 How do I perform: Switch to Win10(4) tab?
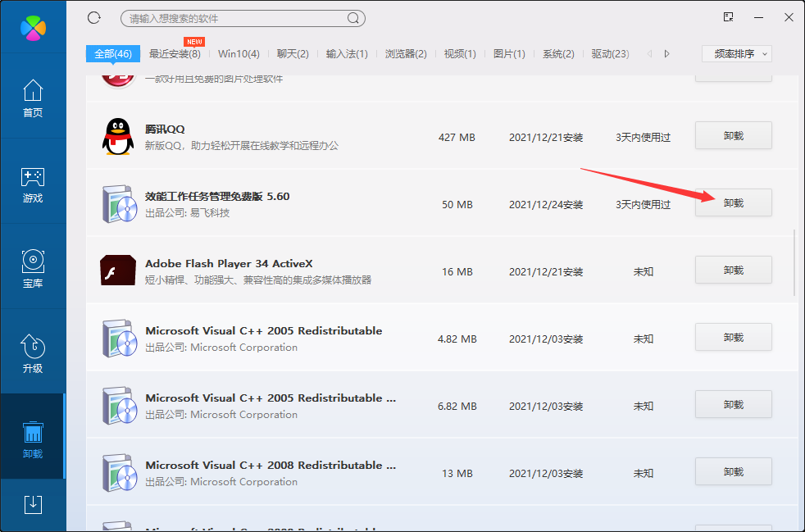coord(239,54)
